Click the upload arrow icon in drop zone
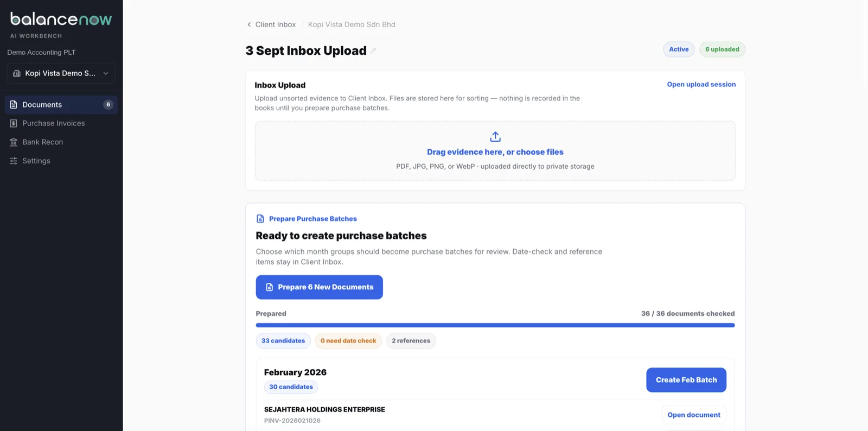868x431 pixels. coord(495,136)
